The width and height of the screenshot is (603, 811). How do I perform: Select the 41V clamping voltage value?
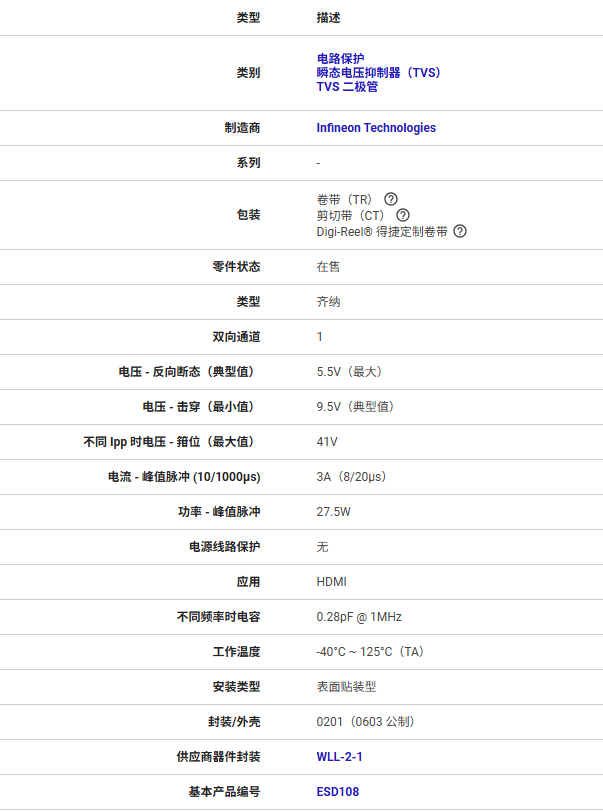pos(327,442)
